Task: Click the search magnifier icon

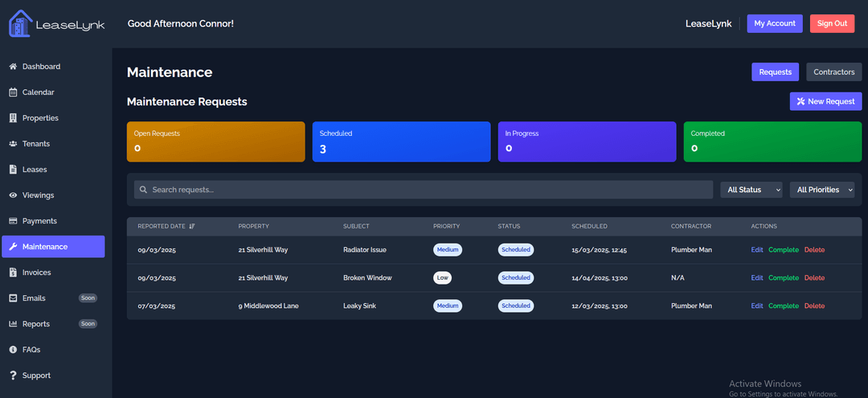Action: click(143, 190)
